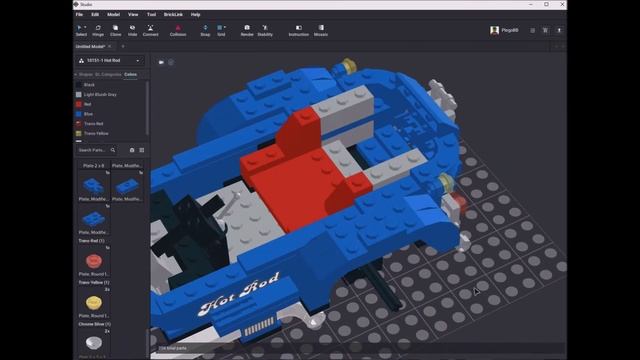
Task: Open the BrickLink menu
Action: point(173,14)
